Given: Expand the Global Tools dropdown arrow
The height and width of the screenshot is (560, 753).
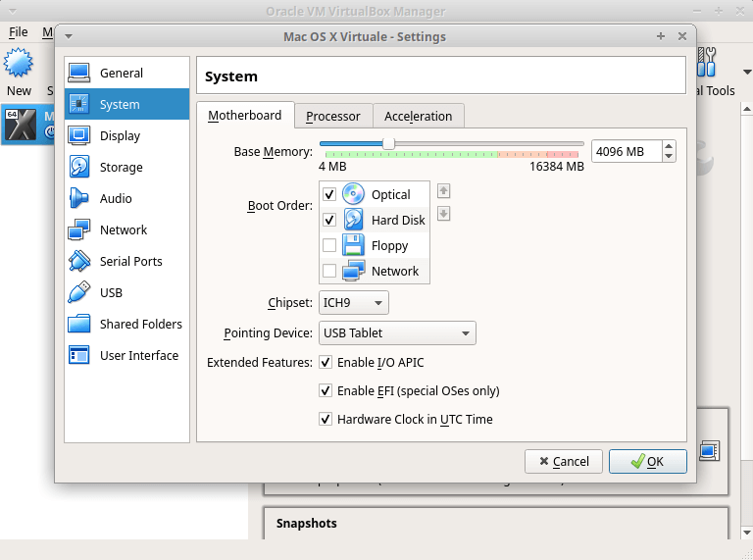Looking at the screenshot, I should tap(747, 73).
